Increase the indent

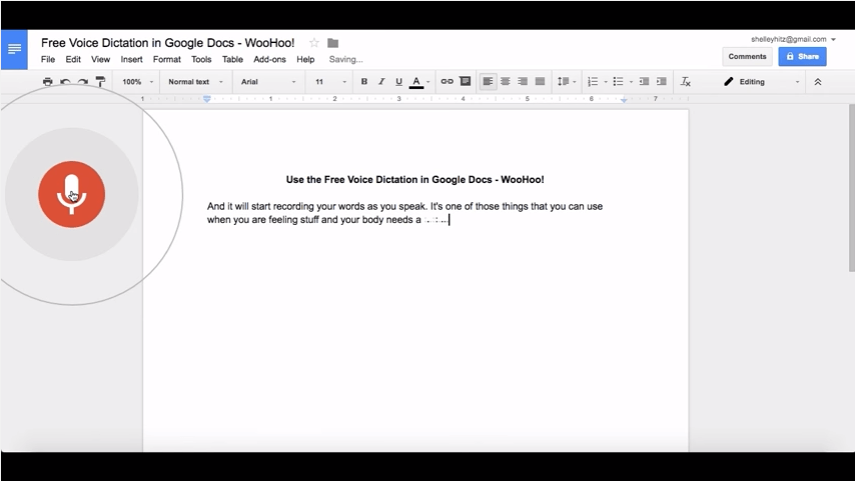[661, 82]
